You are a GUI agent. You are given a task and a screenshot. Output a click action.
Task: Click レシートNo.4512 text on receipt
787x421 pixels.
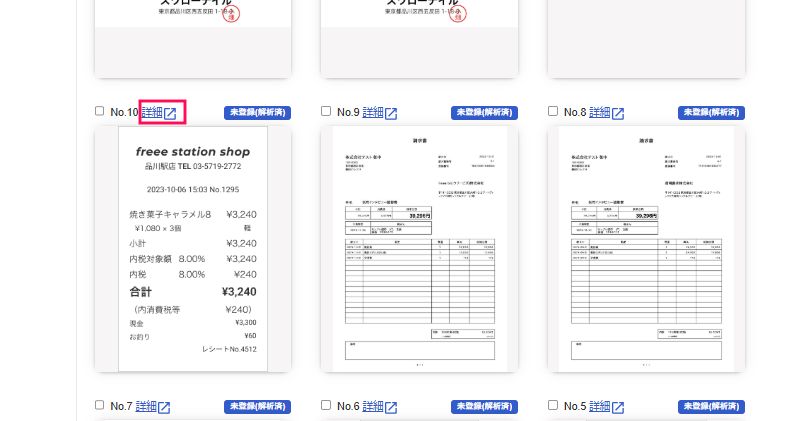(229, 349)
